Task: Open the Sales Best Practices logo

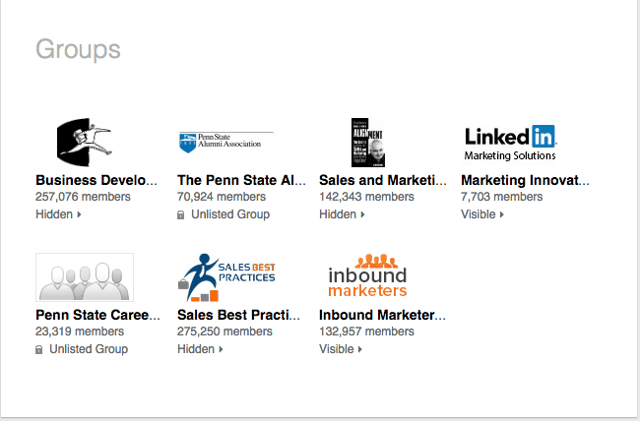Action: point(226,277)
